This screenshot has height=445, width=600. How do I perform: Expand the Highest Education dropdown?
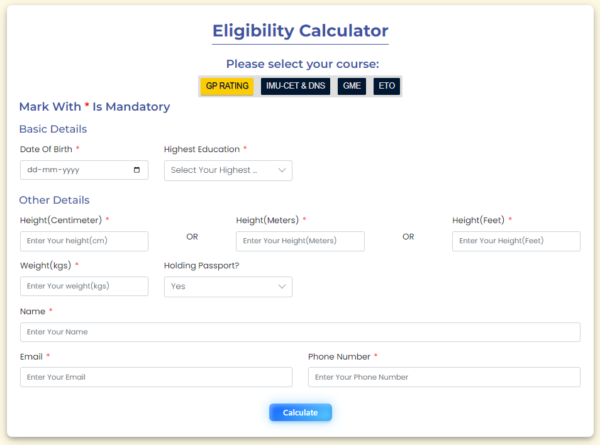click(x=228, y=170)
